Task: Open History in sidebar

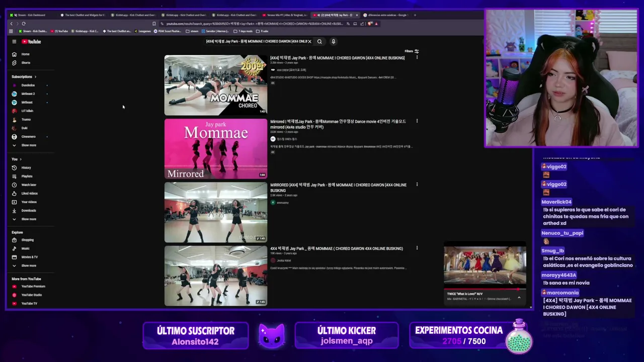Action: 22,168
